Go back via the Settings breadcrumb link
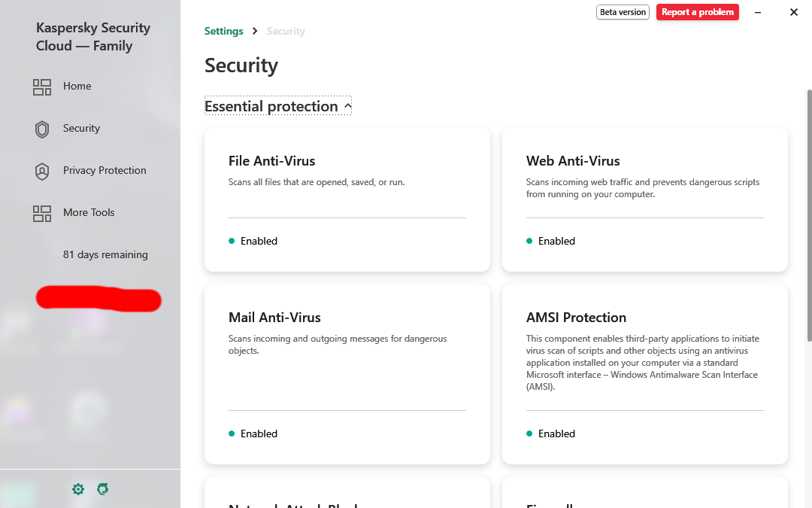This screenshot has height=508, width=812. click(223, 31)
